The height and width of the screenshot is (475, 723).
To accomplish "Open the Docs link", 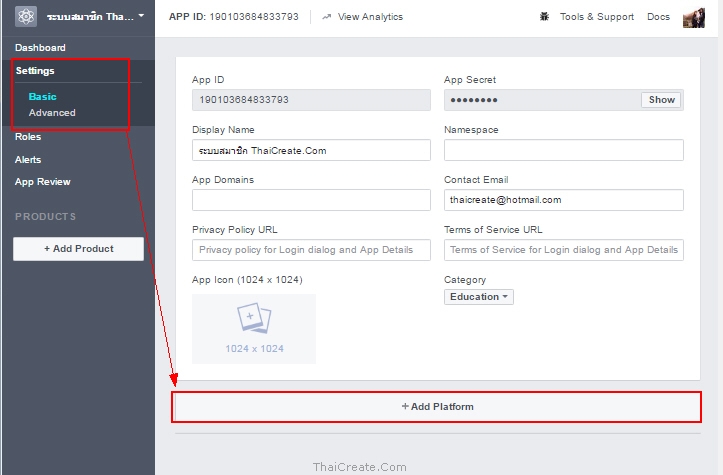I will coord(658,17).
